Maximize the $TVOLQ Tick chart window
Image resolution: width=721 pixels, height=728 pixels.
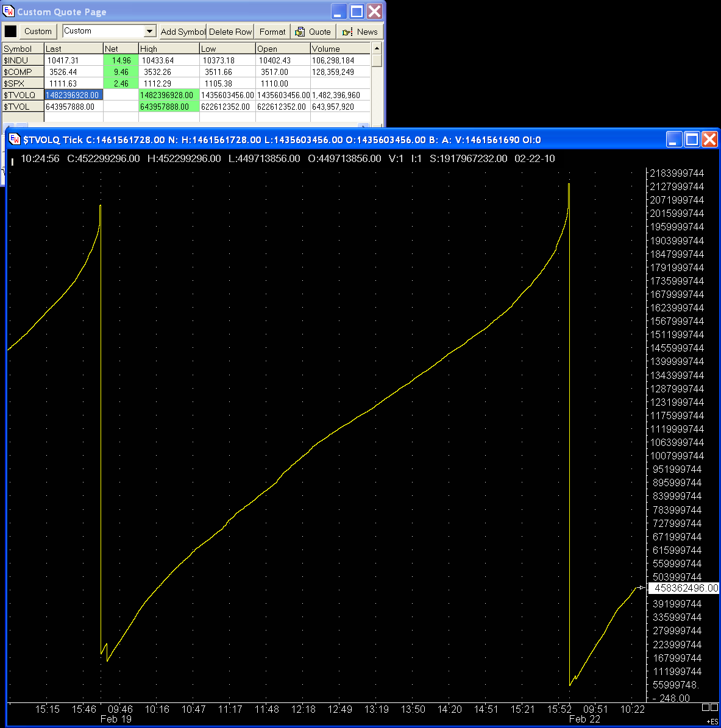[692, 140]
